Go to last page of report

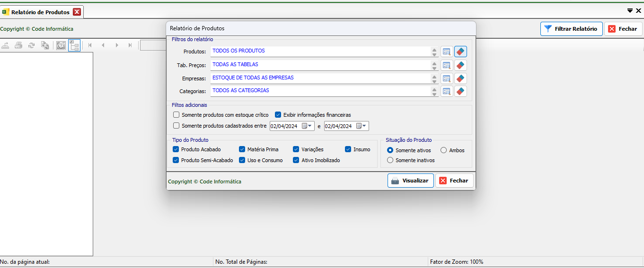tap(130, 45)
